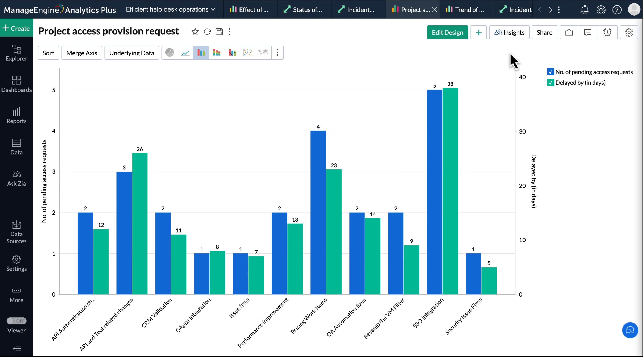This screenshot has height=357, width=644.
Task: Open the Ask Zia sidebar item
Action: coord(17,178)
